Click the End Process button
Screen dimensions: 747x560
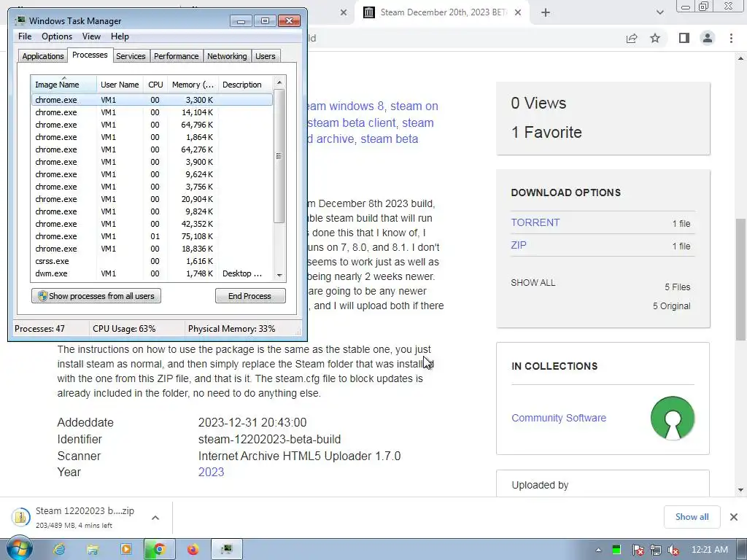pyautogui.click(x=250, y=296)
